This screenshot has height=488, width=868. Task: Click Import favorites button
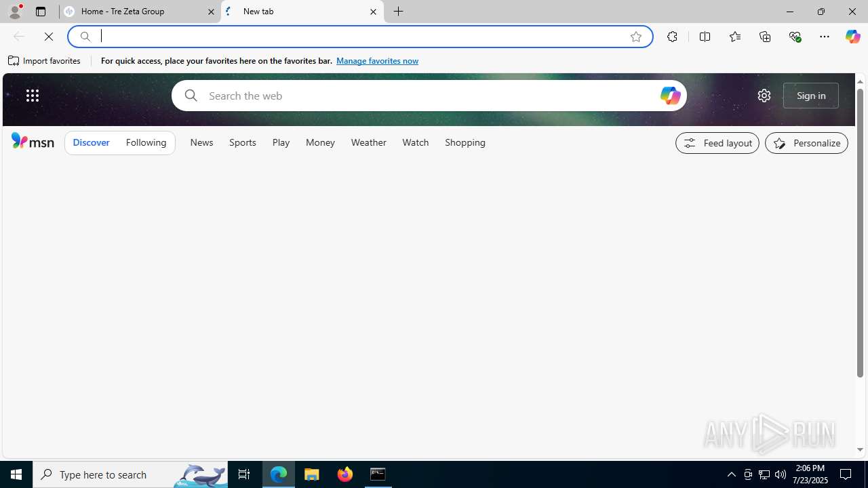pos(45,61)
